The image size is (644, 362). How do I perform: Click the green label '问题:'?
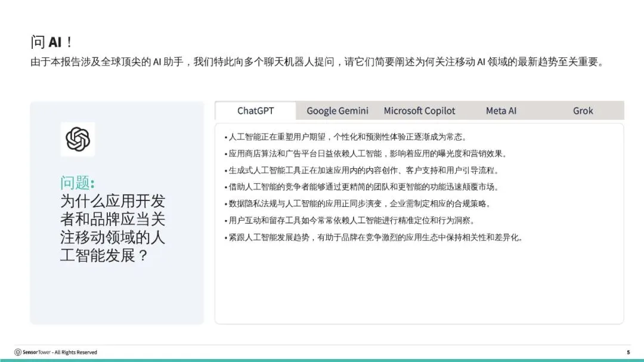[77, 182]
